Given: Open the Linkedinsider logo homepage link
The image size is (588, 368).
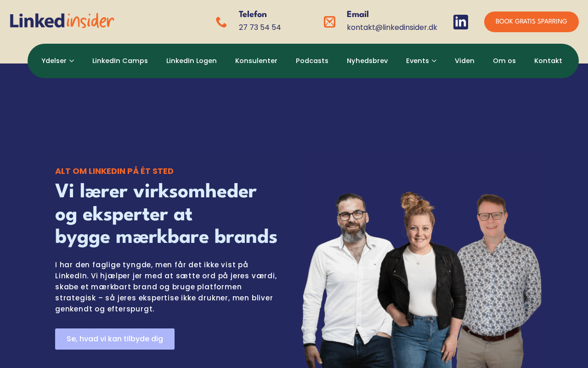Looking at the screenshot, I should [x=62, y=21].
